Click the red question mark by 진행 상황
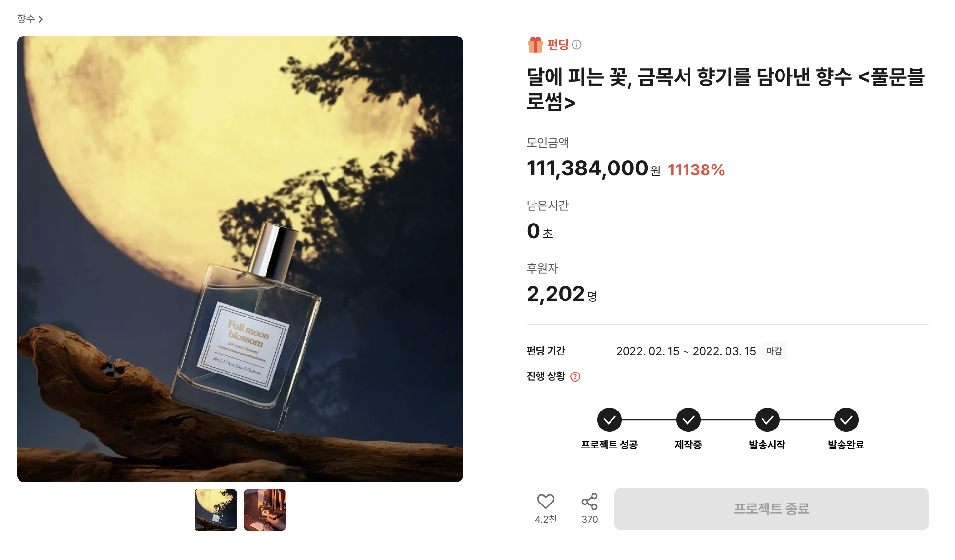The image size is (955, 560). point(575,376)
